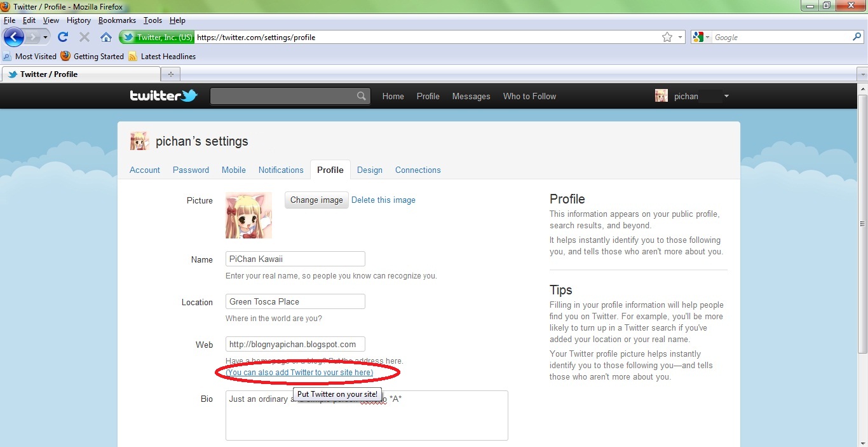Open the View menu
Image resolution: width=868 pixels, height=447 pixels.
tap(51, 20)
